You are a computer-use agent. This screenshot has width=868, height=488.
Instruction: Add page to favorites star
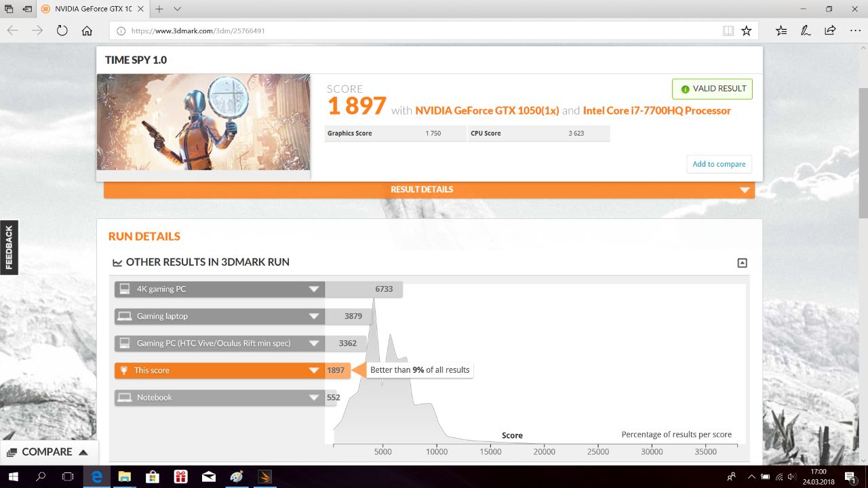(747, 30)
